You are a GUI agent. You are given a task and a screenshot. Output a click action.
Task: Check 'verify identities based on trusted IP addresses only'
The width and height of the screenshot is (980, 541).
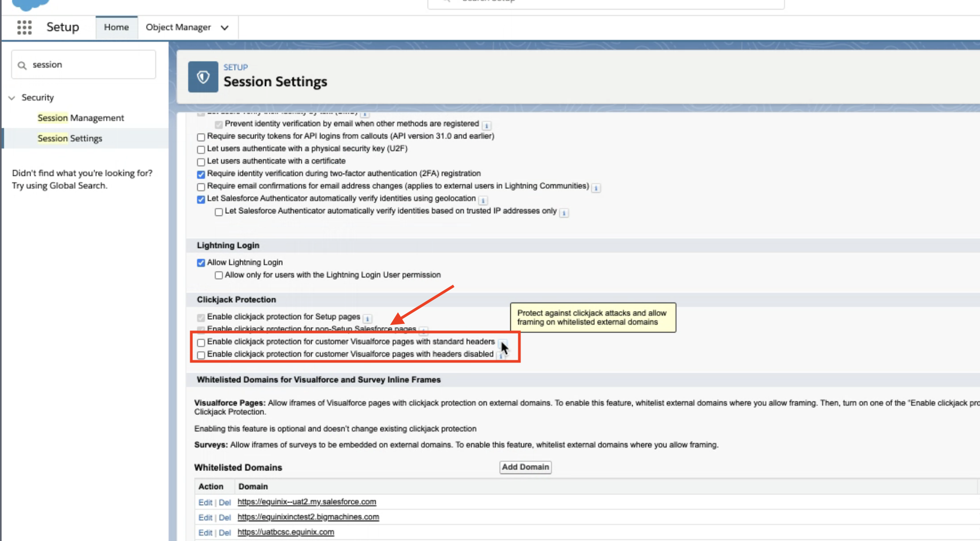[219, 212]
